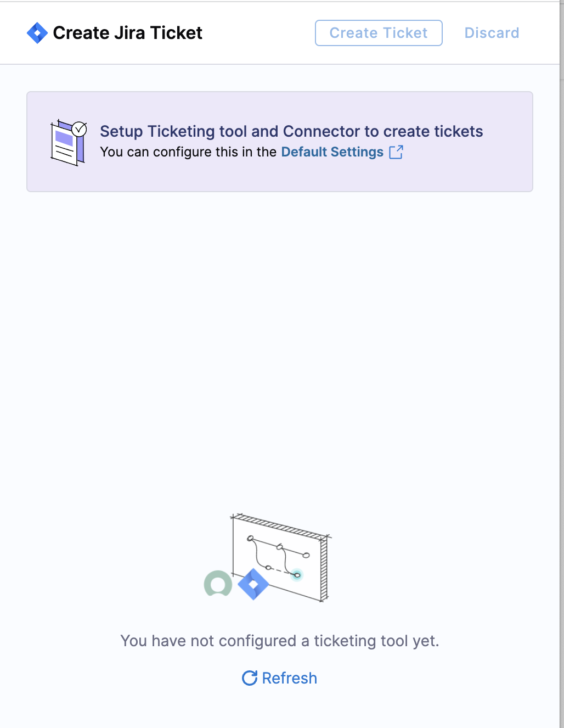Click the Jira diamond logo in header
564x728 pixels.
click(37, 33)
